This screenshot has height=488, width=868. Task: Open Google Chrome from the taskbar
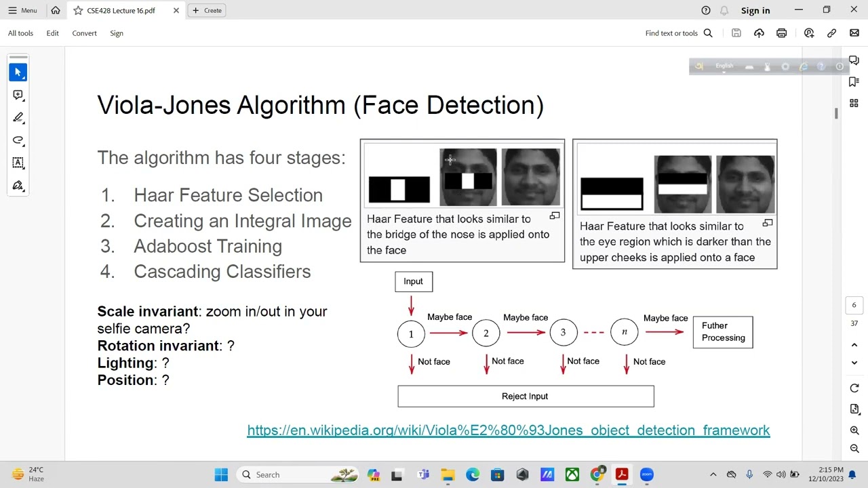click(597, 474)
